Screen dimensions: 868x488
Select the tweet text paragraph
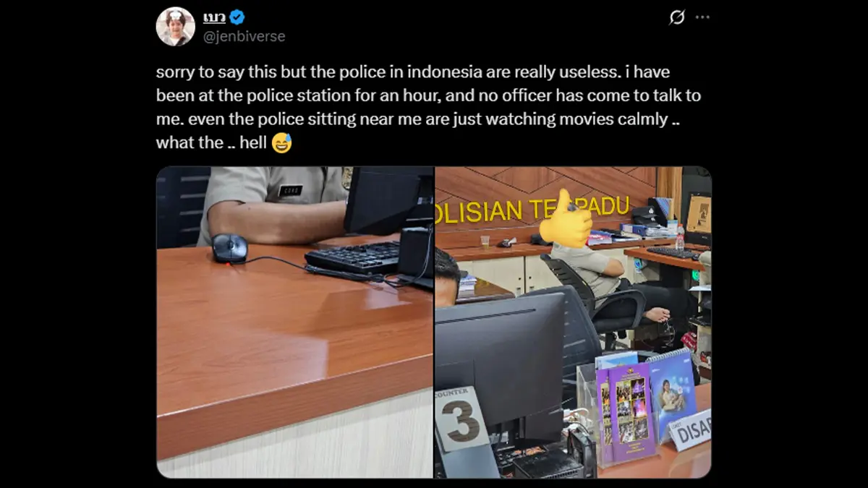click(428, 108)
